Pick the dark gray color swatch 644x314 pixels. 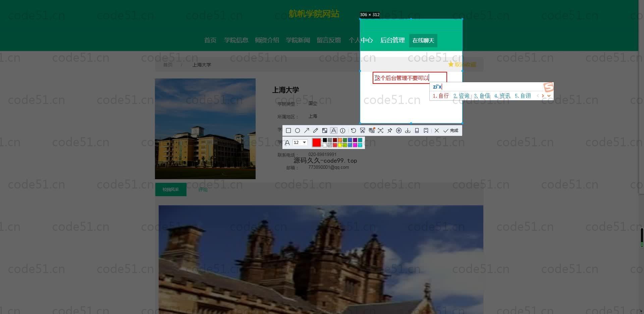(330, 140)
